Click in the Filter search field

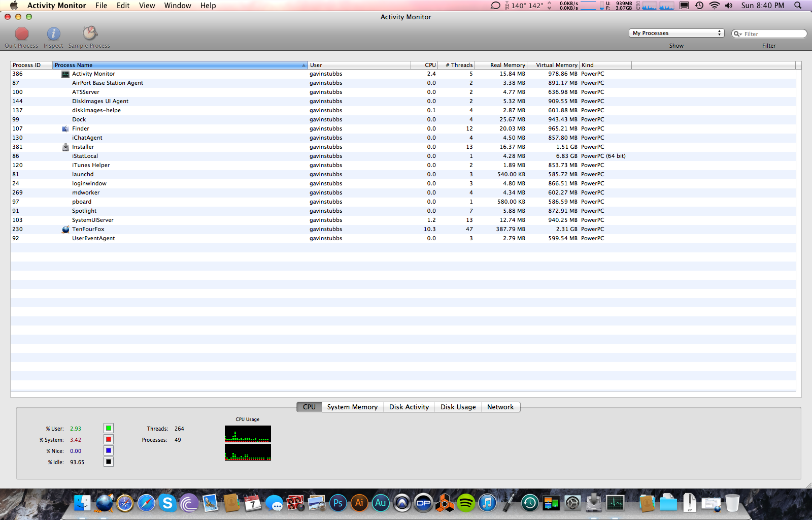coord(769,34)
